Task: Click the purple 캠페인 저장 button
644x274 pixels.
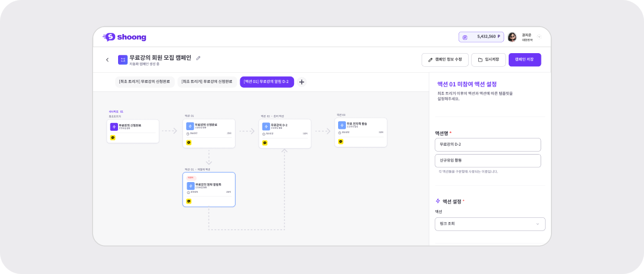Action: pos(524,60)
